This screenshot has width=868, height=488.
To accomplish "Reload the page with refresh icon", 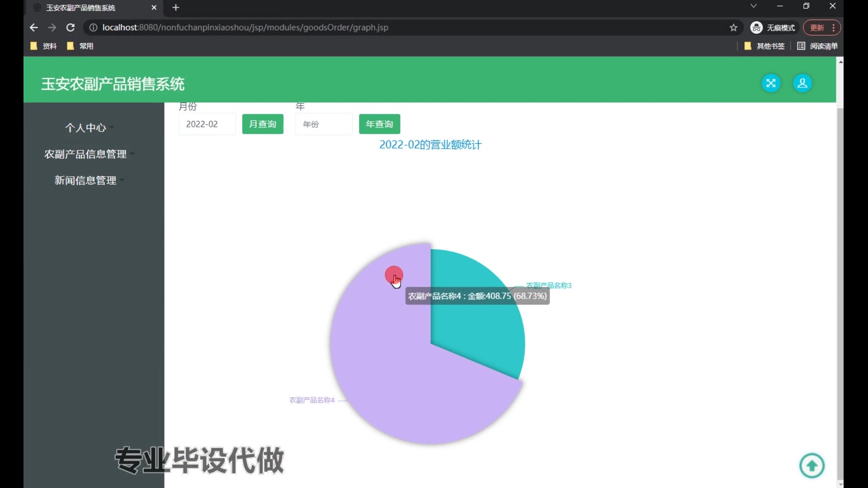I will tap(71, 28).
